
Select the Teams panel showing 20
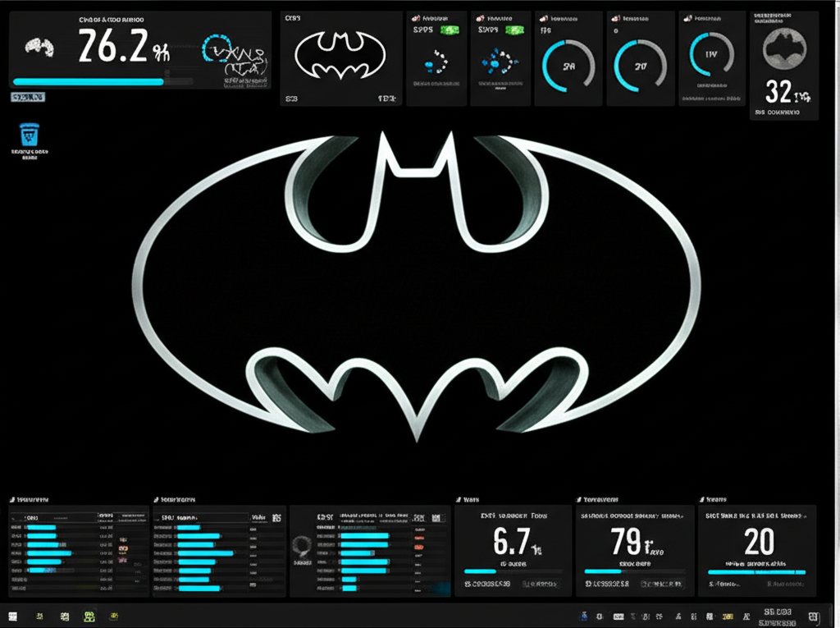(x=714, y=498)
